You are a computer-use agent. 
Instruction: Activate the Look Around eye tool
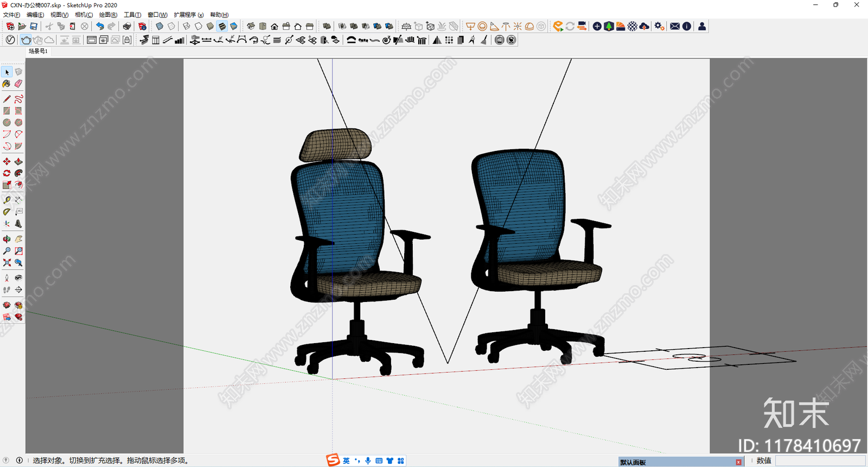(x=18, y=277)
